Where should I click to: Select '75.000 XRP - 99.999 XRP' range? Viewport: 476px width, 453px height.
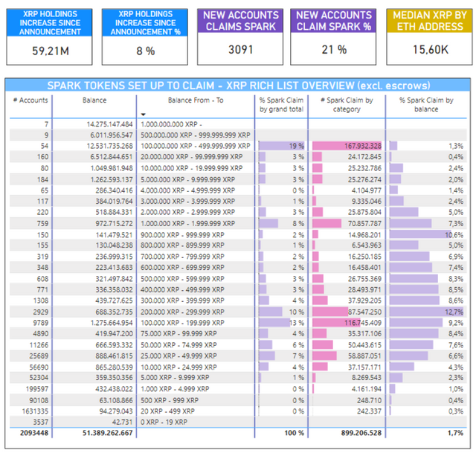178,334
